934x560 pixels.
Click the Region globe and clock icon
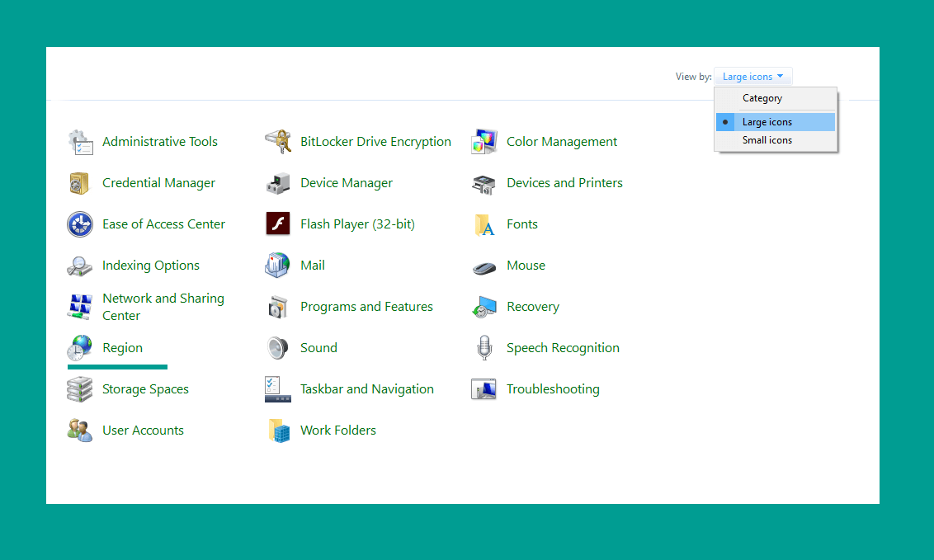click(x=80, y=347)
